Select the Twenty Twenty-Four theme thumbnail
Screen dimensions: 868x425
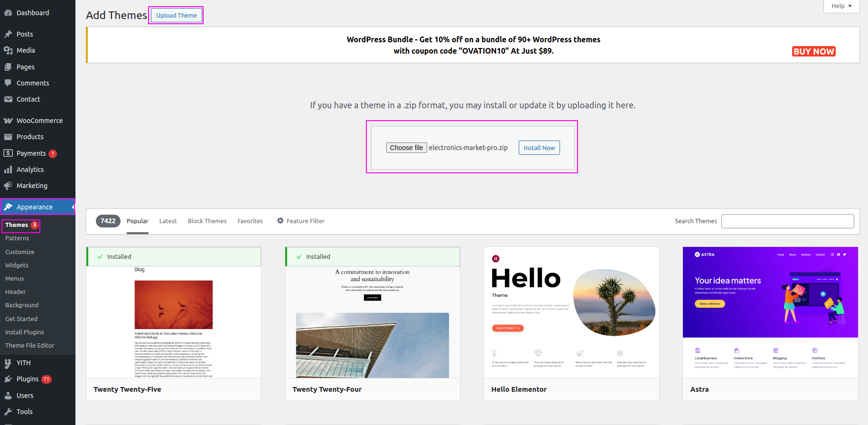click(x=373, y=312)
